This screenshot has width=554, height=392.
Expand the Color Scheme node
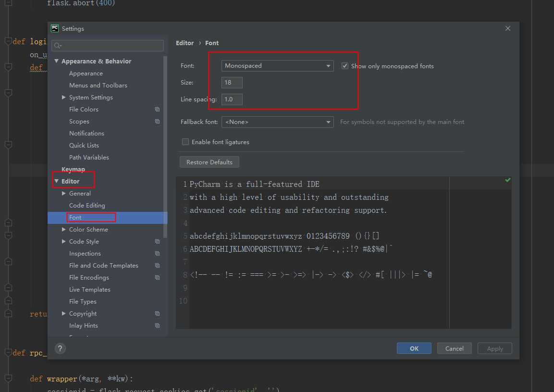click(64, 230)
